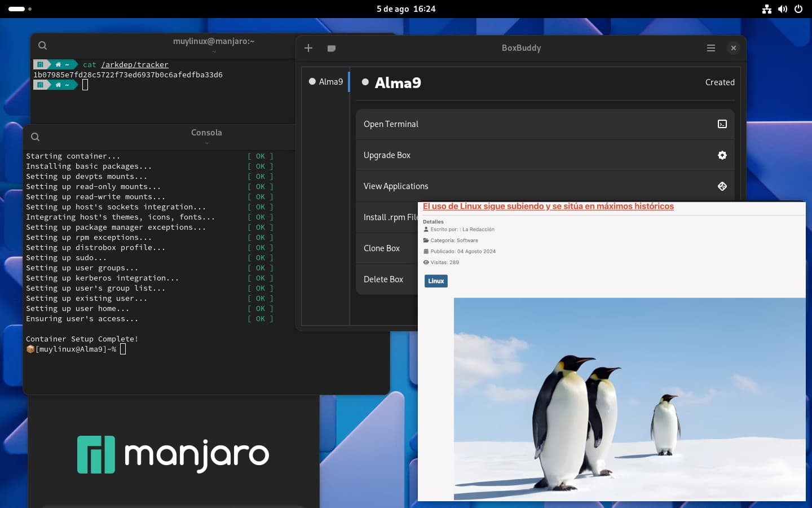Click the terminal icon in Open Terminal row
This screenshot has width=812, height=508.
(x=722, y=124)
